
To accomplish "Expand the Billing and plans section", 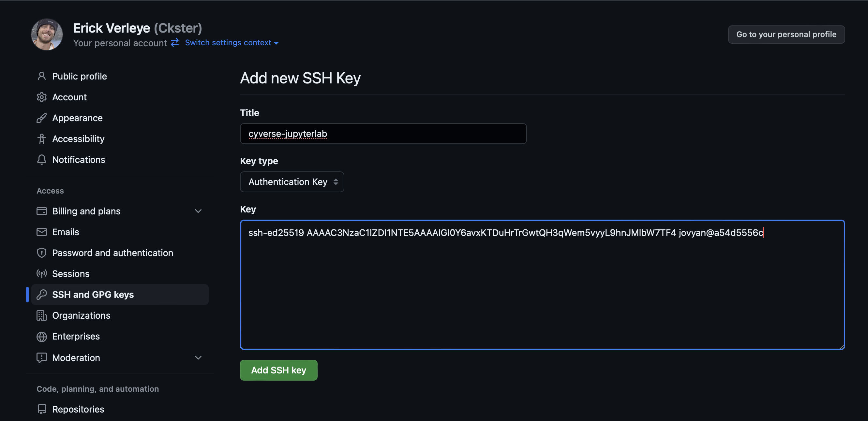I will 199,211.
